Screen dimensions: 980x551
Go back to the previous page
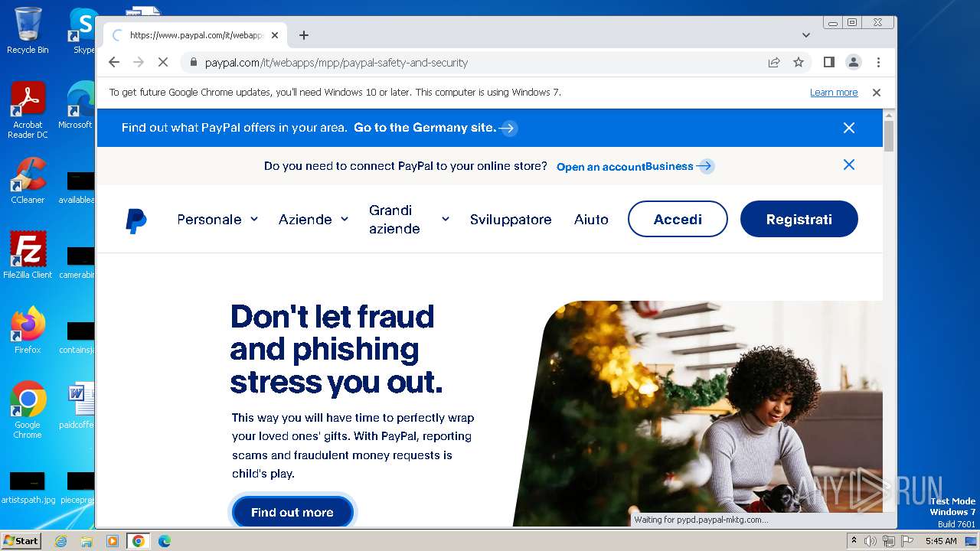coord(114,63)
